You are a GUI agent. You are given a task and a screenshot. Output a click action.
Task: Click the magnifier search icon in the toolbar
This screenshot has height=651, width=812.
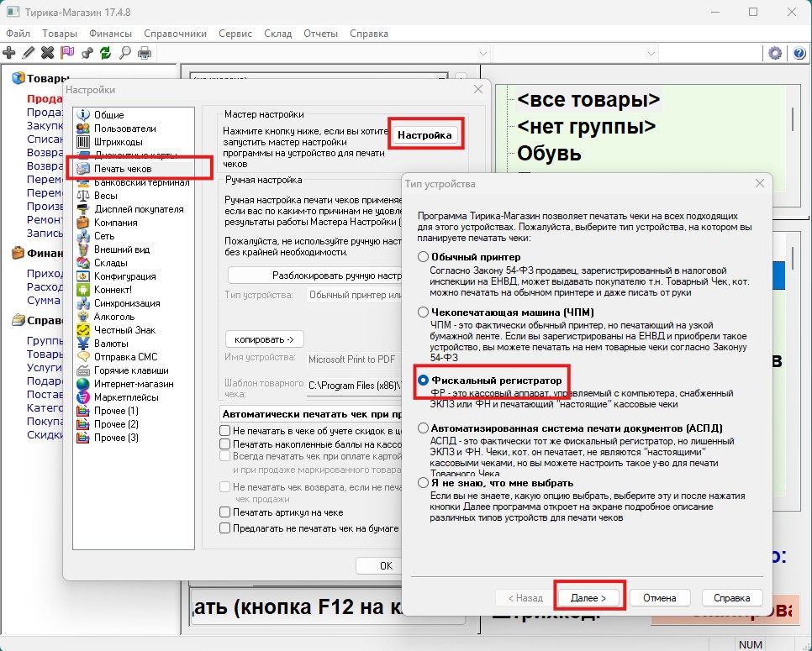(x=124, y=53)
